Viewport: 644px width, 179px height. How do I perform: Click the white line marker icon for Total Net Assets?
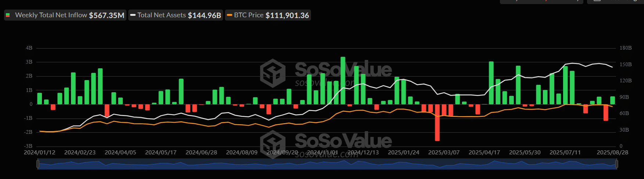tap(133, 15)
